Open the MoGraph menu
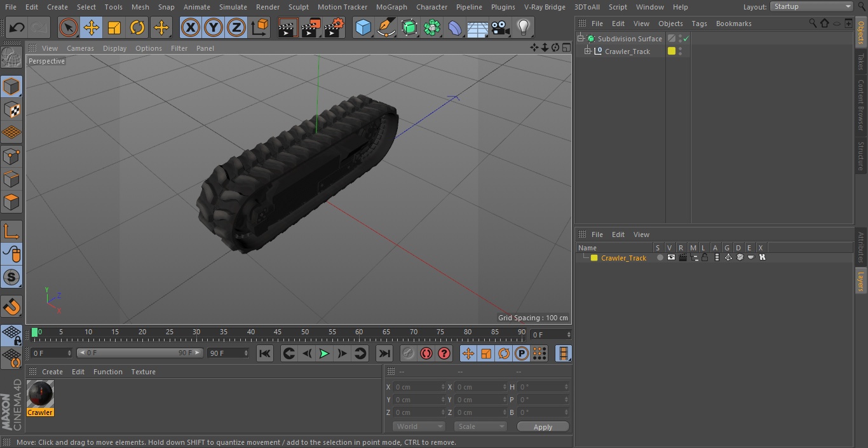The image size is (868, 448). (x=391, y=7)
